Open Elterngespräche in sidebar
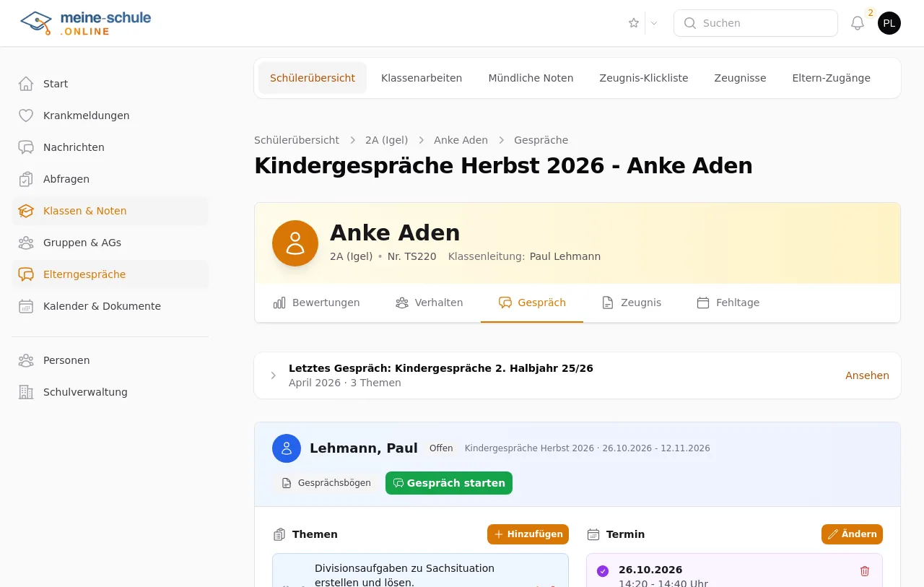 110,274
